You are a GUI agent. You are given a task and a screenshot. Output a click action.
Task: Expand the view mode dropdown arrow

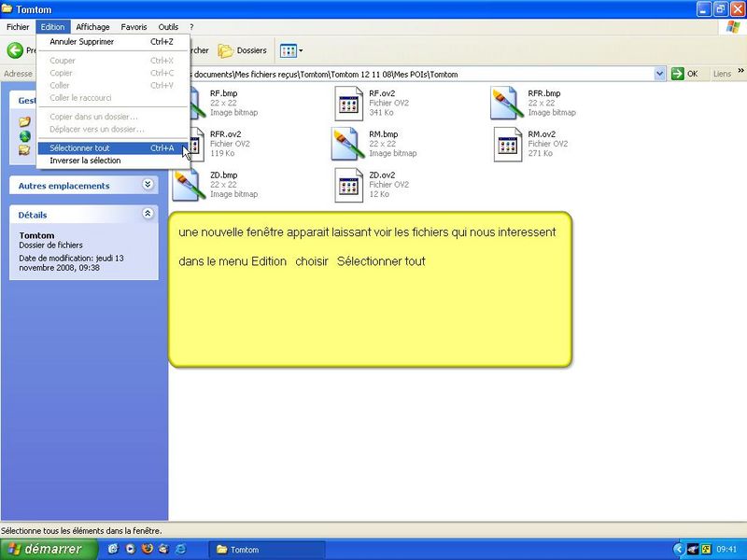click(x=301, y=50)
